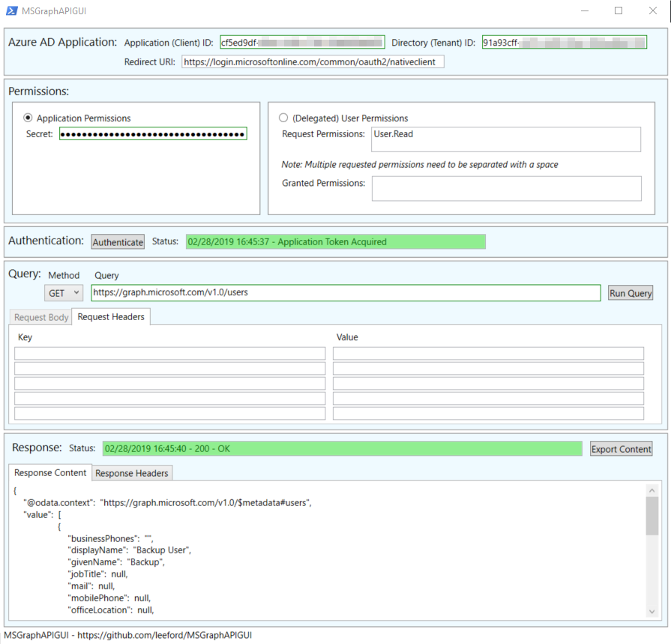Select the Application Permissions radio button
Image resolution: width=671 pixels, height=644 pixels.
click(28, 118)
